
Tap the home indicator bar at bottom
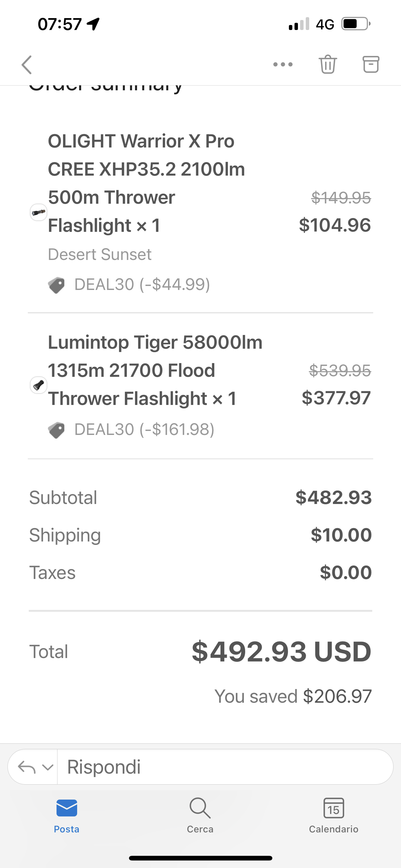pos(200,858)
